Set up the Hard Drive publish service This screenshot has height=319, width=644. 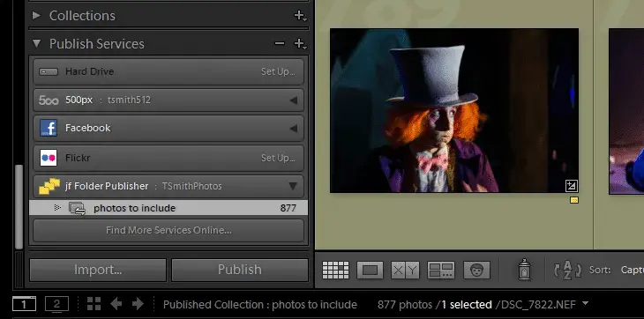coord(278,71)
